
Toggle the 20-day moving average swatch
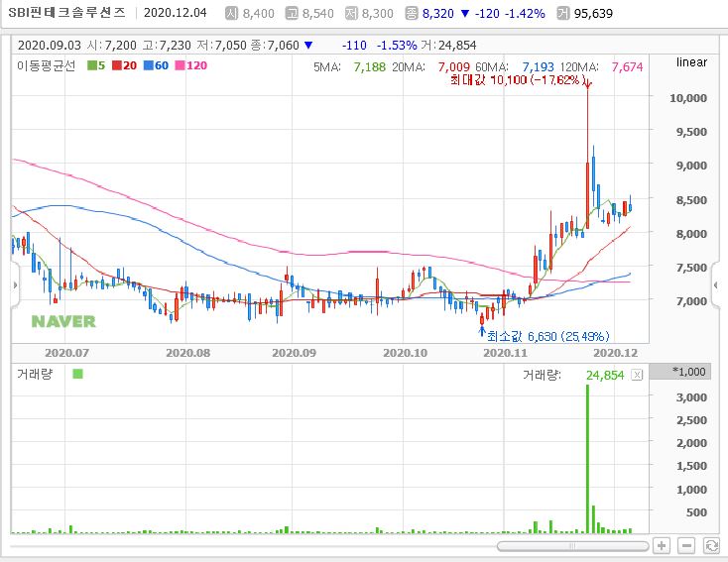pyautogui.click(x=116, y=65)
